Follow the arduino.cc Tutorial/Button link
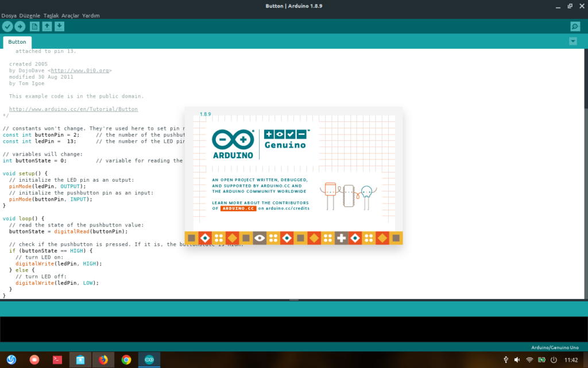 (73, 109)
